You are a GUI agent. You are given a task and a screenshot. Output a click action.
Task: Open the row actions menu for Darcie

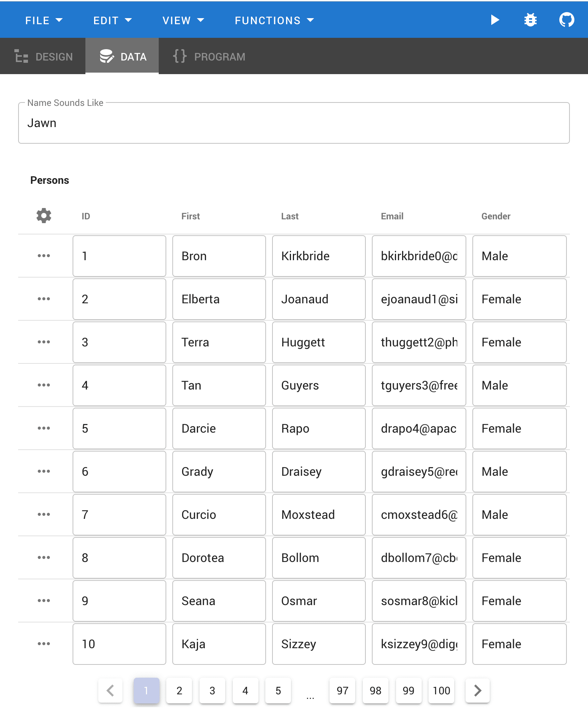click(44, 428)
